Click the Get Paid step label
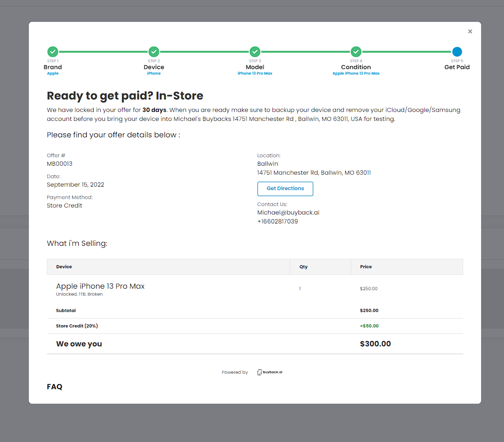 457,67
